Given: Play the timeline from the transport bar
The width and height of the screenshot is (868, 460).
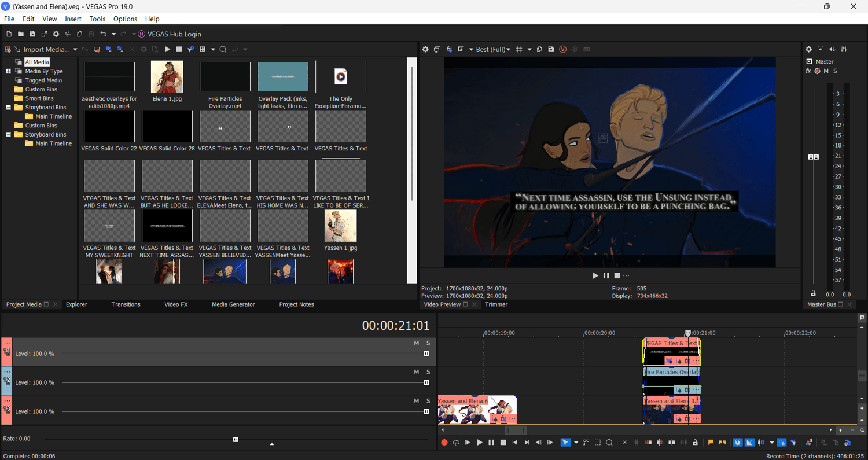Looking at the screenshot, I should click(x=480, y=443).
